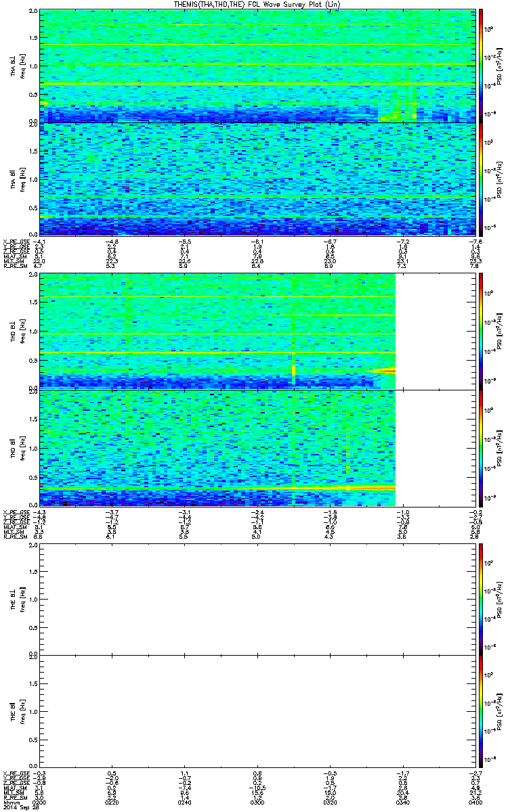Click the hhmm axis label
Image resolution: width=508 pixels, height=812 pixels.
point(11,803)
